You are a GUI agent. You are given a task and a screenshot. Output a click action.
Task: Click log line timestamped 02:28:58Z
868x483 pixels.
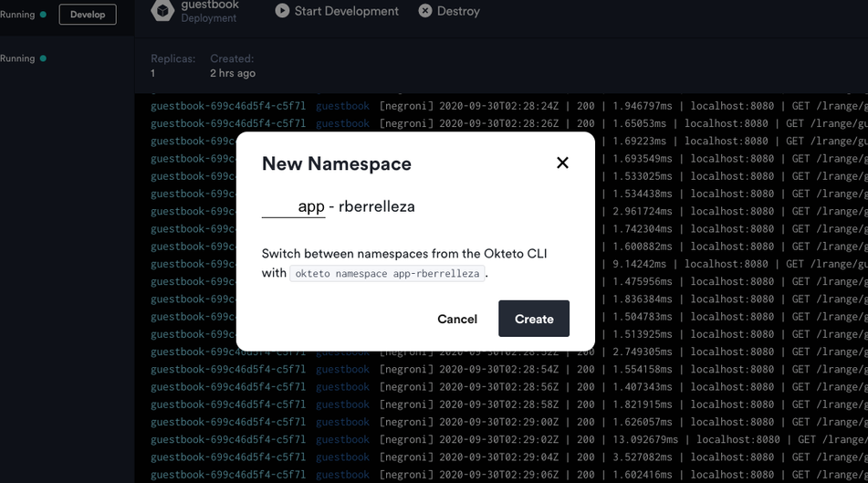click(509, 404)
